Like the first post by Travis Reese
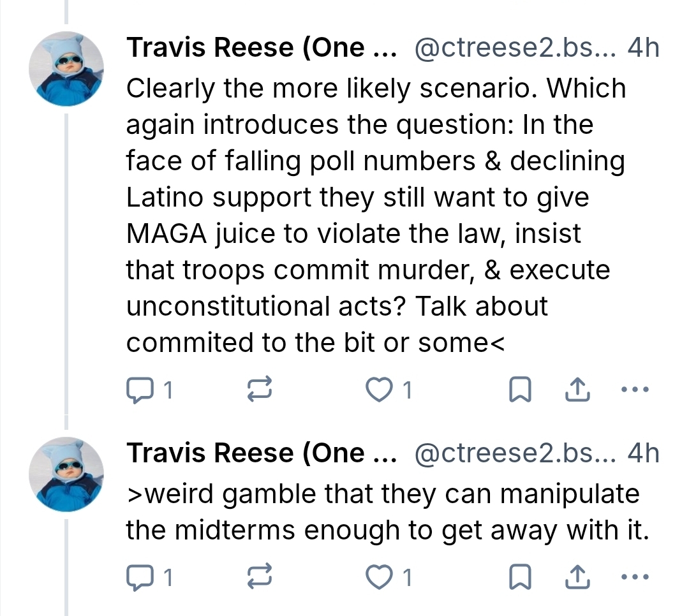 380,390
